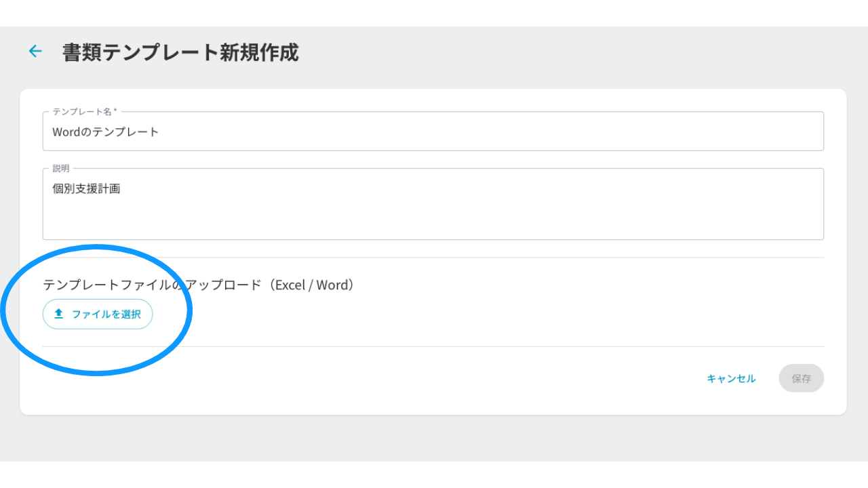The width and height of the screenshot is (868, 488).
Task: Click the page title 書類テンプレート新規作成
Action: (180, 52)
